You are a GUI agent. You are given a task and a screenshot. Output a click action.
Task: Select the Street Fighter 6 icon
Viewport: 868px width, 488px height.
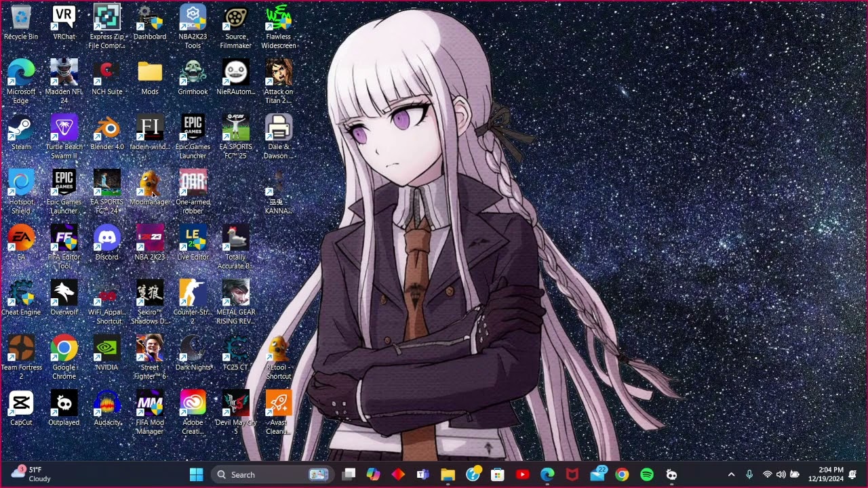[x=150, y=358]
